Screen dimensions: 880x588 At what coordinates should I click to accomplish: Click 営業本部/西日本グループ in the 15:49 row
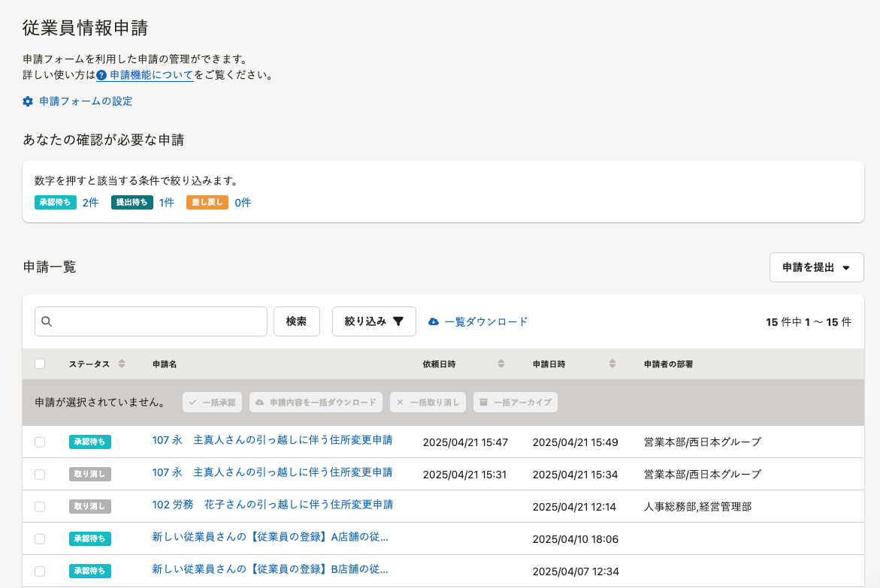coord(703,442)
